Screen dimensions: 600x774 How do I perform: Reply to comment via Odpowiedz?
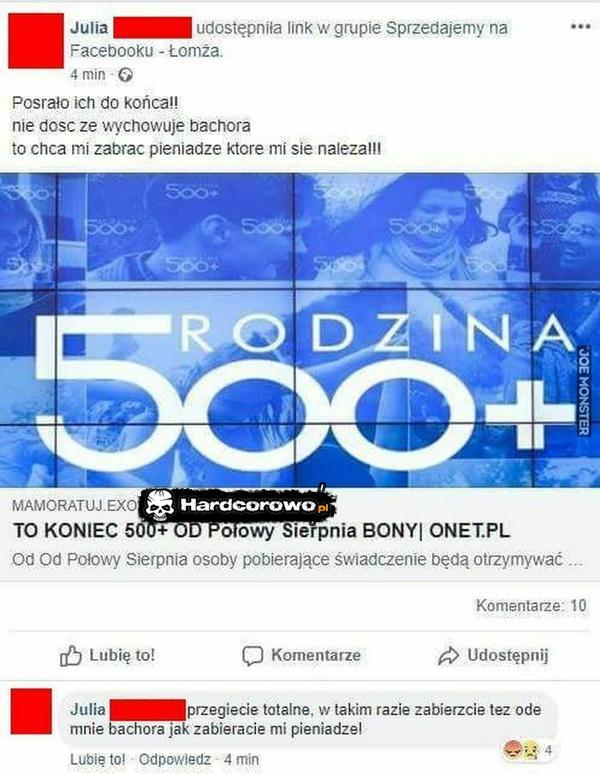coord(175,759)
